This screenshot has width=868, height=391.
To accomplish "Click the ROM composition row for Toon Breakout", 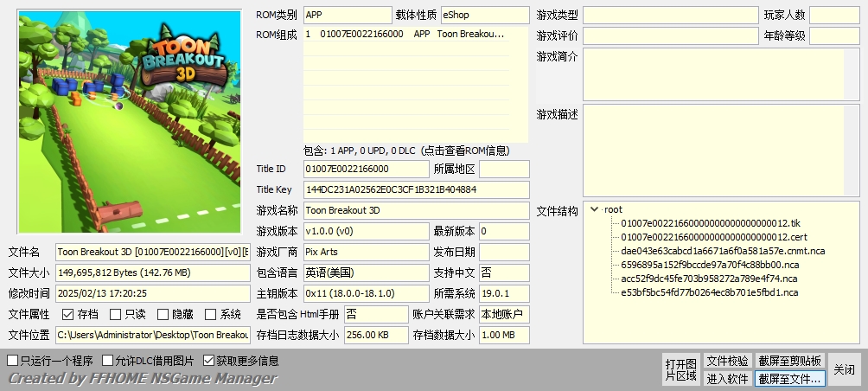I will pos(405,34).
